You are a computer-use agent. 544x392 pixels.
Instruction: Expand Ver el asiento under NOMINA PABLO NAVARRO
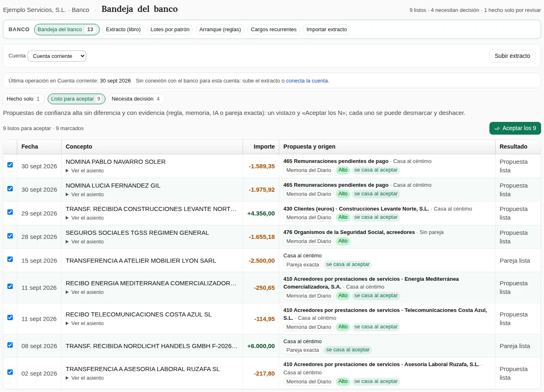tap(85, 171)
